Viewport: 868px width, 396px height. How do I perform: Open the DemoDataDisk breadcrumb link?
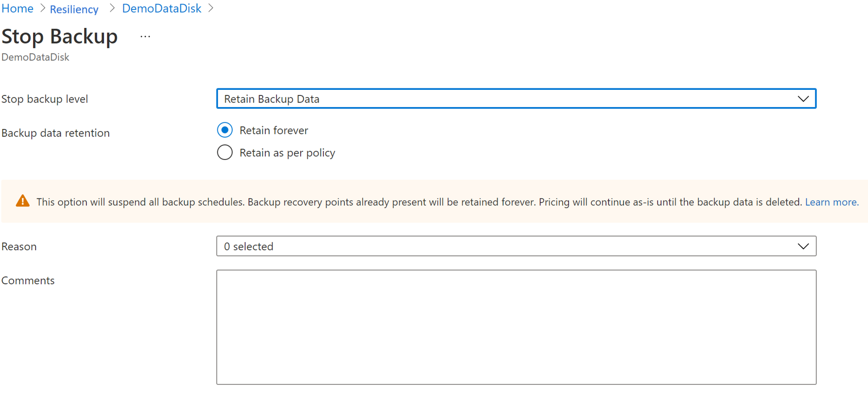[162, 9]
